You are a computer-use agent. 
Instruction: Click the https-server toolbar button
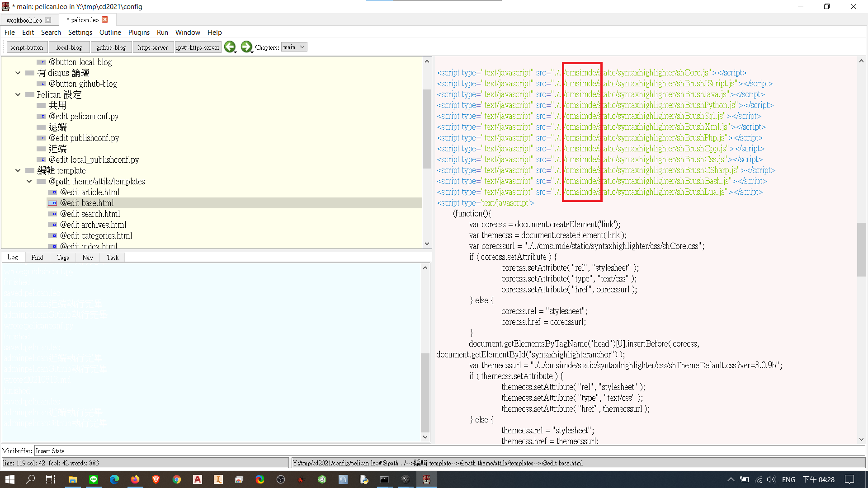pos(153,47)
